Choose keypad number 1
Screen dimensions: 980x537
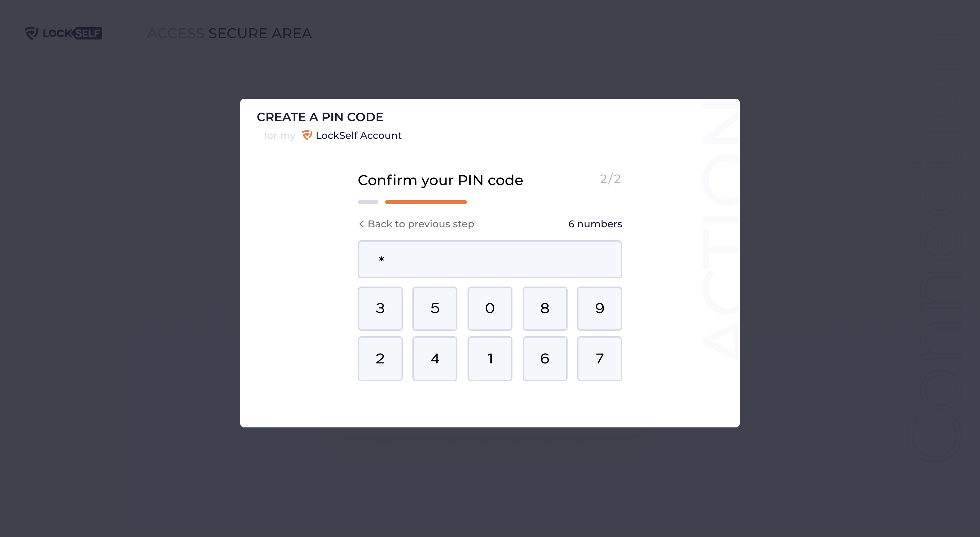[490, 358]
